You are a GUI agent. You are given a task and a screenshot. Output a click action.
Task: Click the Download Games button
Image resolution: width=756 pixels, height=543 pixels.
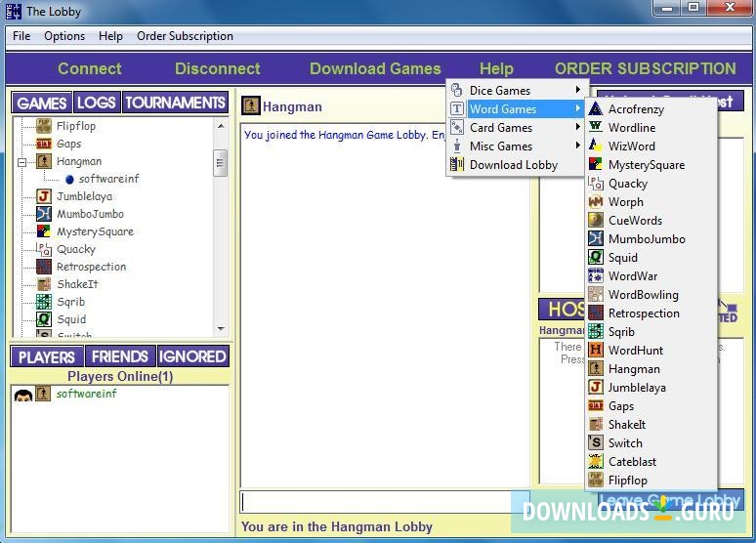tap(375, 68)
